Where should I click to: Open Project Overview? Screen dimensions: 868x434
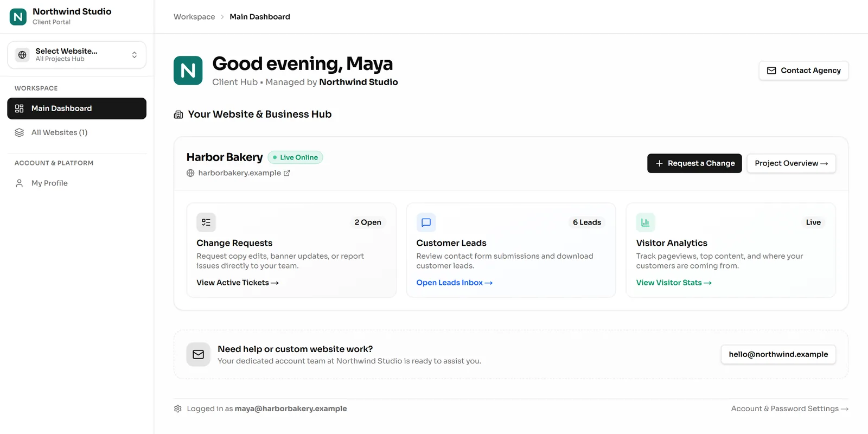(x=791, y=163)
